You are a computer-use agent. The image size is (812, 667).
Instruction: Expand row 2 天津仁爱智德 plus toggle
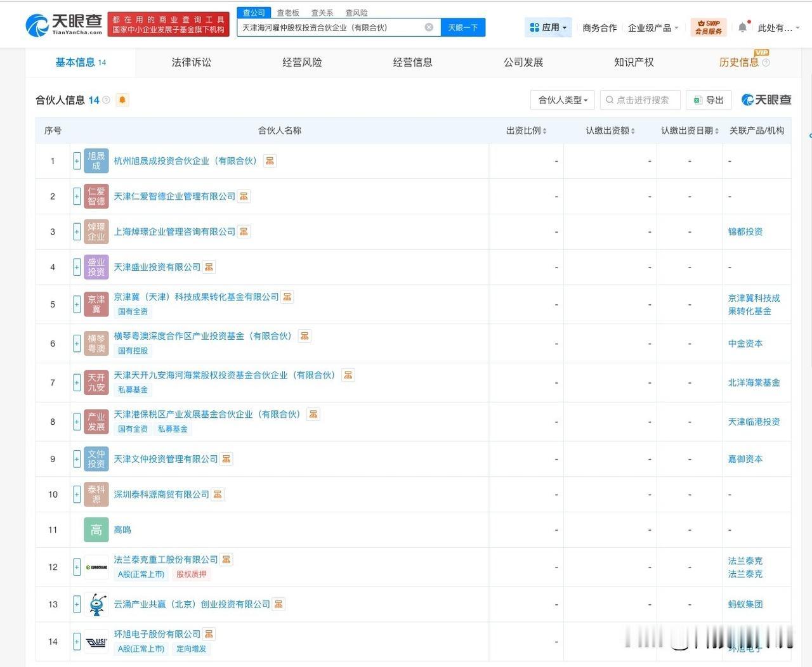[77, 197]
